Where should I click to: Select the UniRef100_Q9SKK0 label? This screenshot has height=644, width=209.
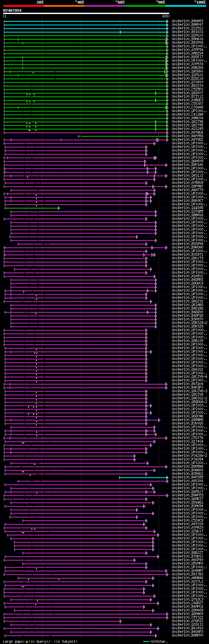click(x=187, y=72)
